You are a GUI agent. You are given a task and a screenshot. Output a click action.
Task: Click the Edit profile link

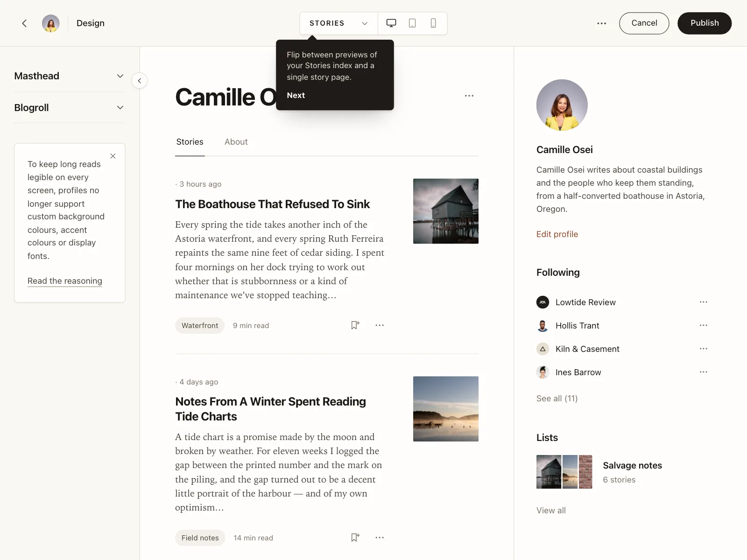click(557, 234)
